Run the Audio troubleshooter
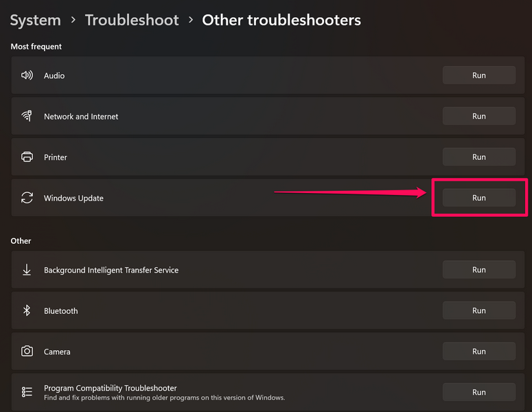The image size is (532, 412). pos(478,76)
